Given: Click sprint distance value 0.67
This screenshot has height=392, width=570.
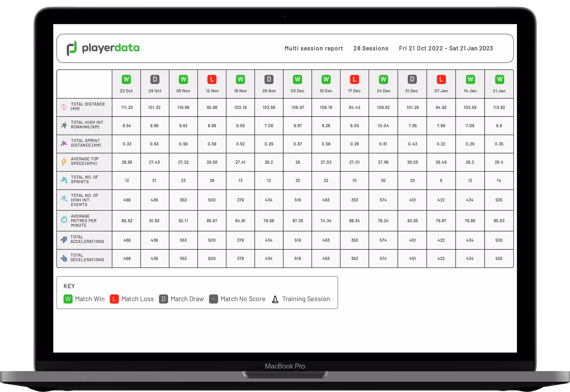Looking at the screenshot, I should pyautogui.click(x=298, y=144).
